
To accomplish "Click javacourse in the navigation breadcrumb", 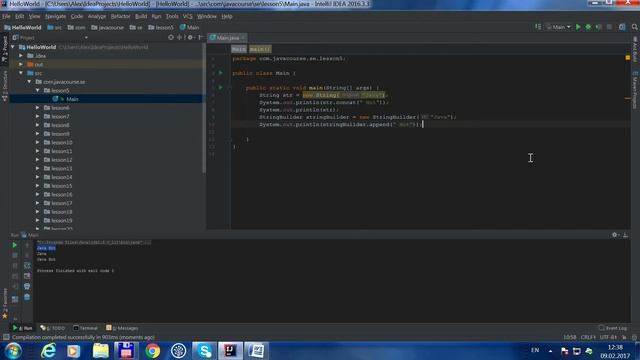I will pyautogui.click(x=108, y=27).
